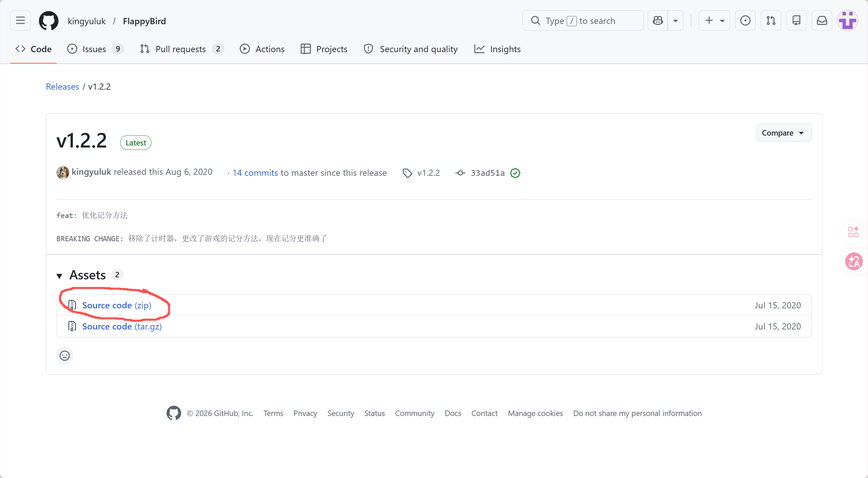Open the Compare dropdown
868x478 pixels.
pyautogui.click(x=784, y=133)
